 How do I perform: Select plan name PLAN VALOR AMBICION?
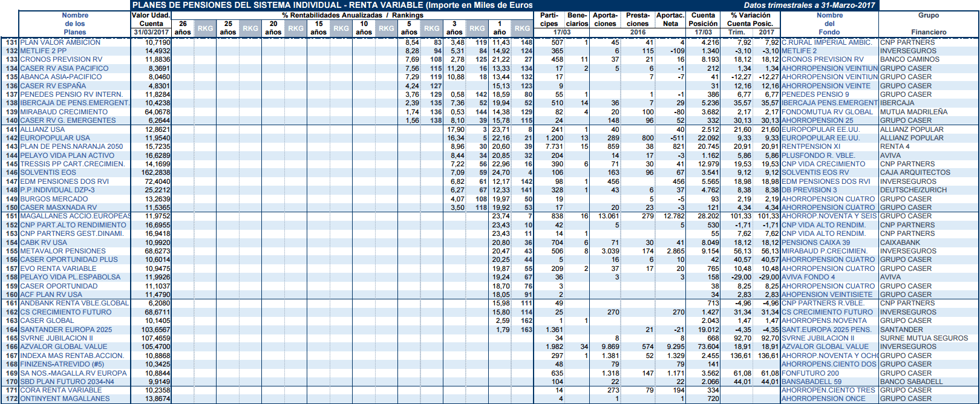pos(60,42)
